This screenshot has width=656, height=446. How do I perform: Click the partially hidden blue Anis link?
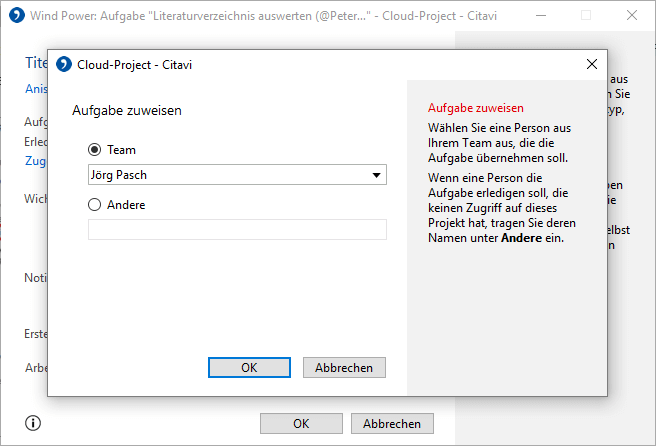click(x=36, y=89)
